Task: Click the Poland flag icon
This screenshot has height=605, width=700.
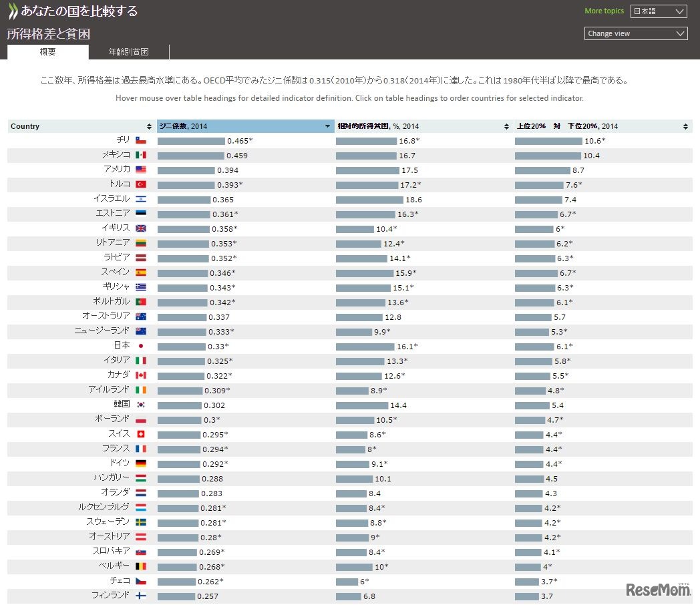Action: point(141,419)
